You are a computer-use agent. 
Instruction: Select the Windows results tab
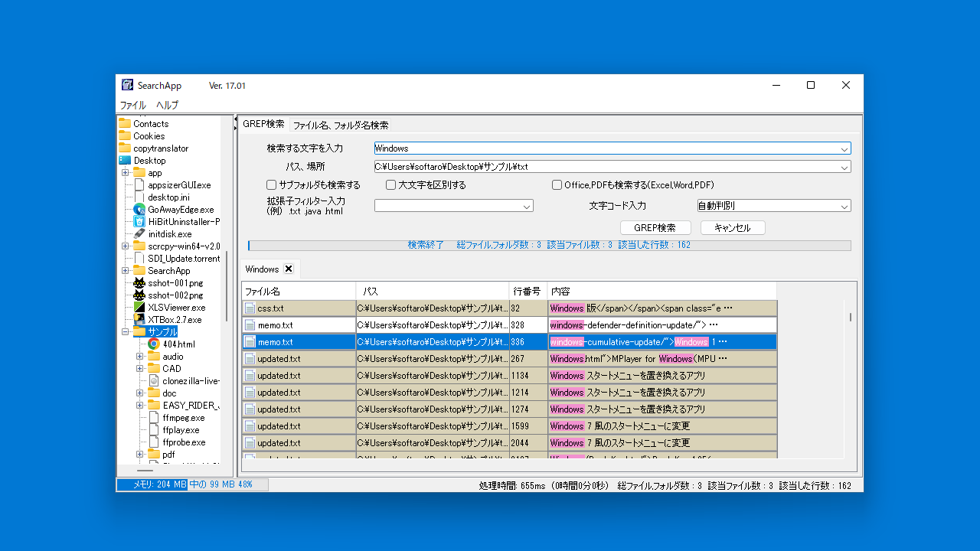click(x=262, y=269)
